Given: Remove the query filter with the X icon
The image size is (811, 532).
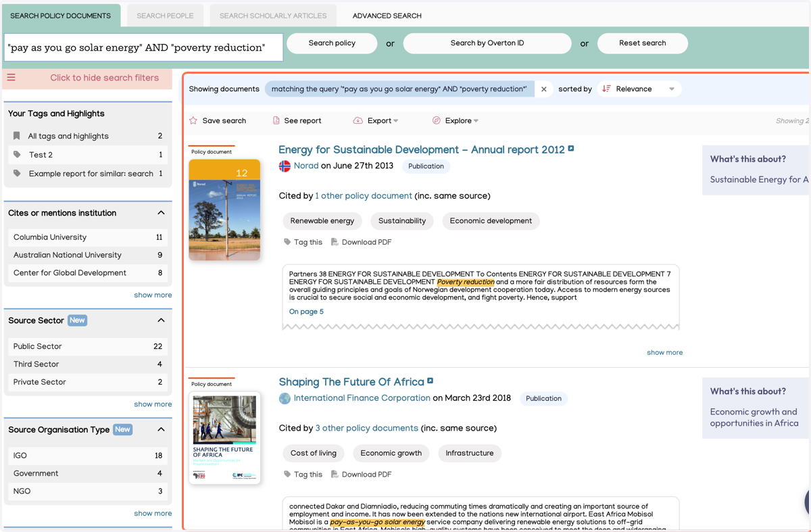Looking at the screenshot, I should (x=544, y=89).
